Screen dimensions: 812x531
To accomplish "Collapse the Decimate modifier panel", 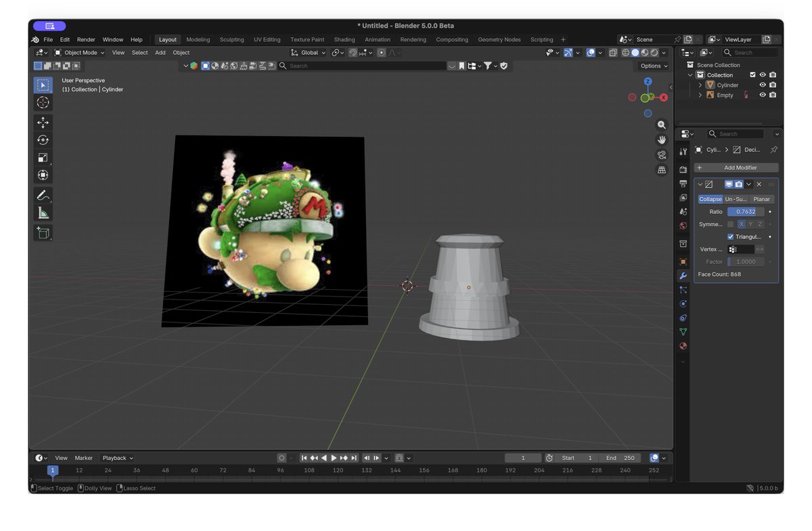I will [x=700, y=184].
